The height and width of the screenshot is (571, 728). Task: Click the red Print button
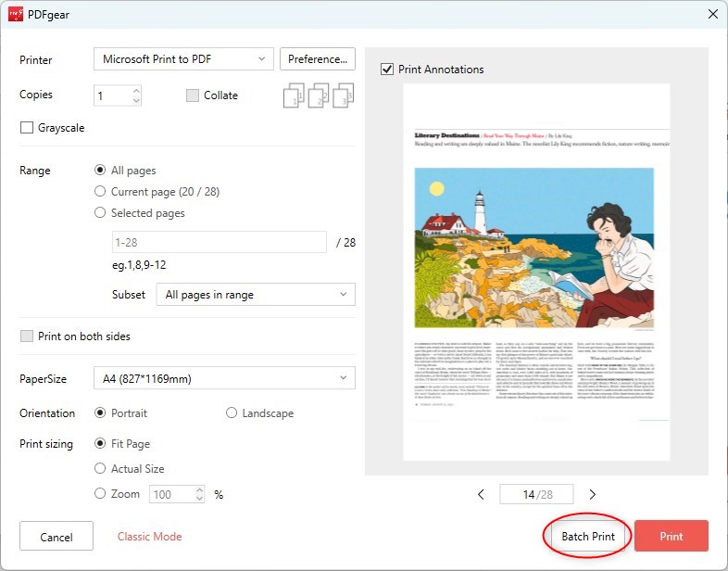[x=672, y=537]
